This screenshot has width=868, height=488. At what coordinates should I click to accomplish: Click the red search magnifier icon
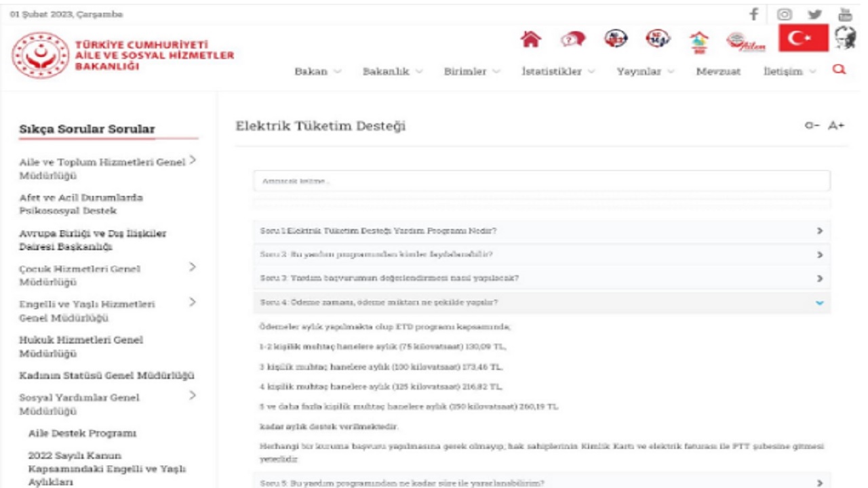(840, 70)
